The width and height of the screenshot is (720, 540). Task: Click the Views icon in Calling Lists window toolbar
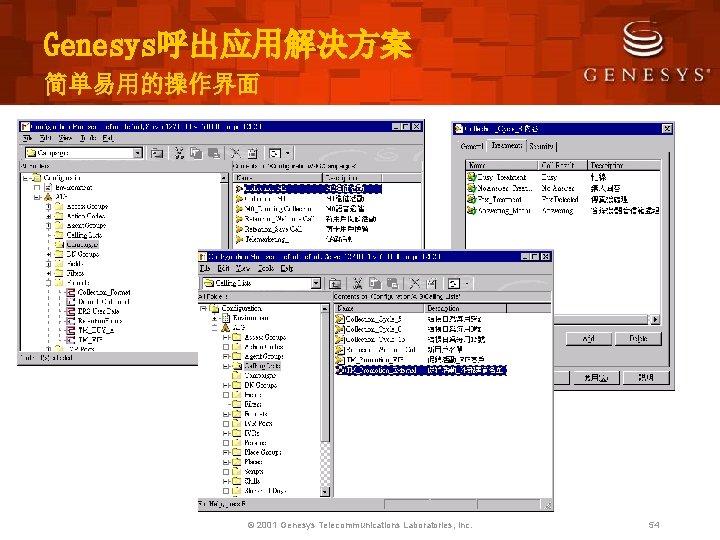click(x=454, y=283)
